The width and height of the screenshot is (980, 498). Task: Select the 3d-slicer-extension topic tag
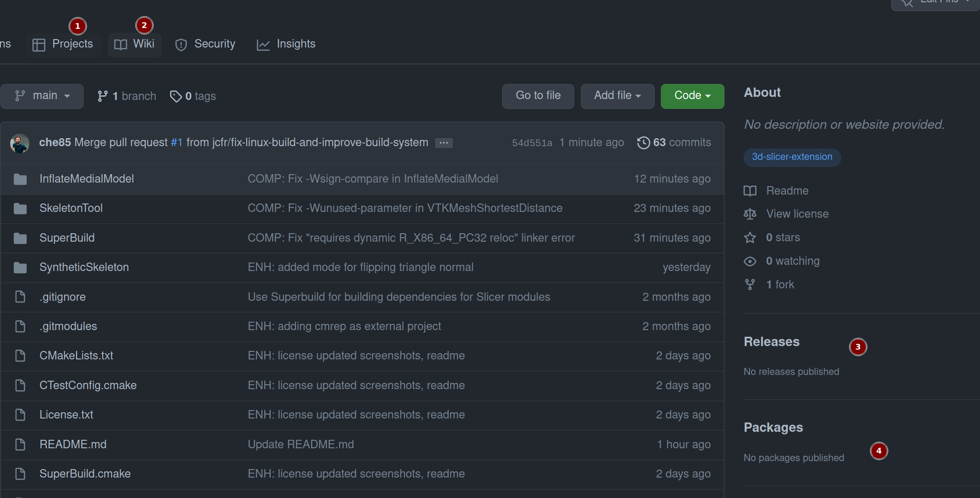click(792, 157)
